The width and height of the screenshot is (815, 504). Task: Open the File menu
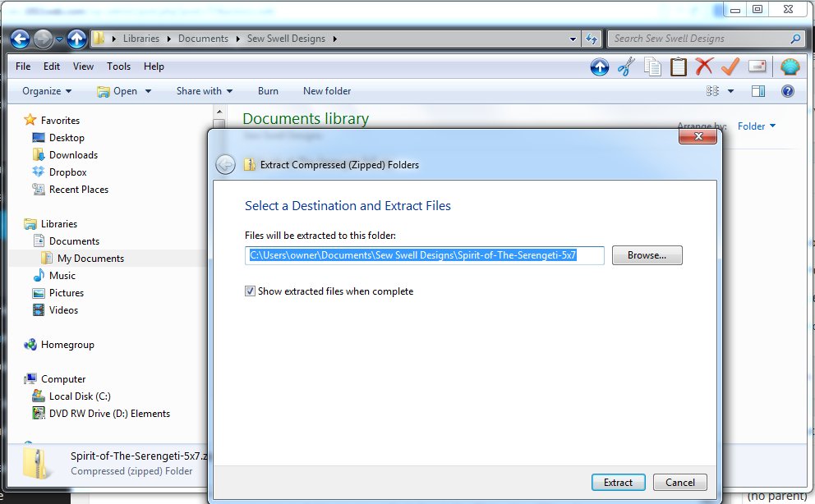coord(23,66)
